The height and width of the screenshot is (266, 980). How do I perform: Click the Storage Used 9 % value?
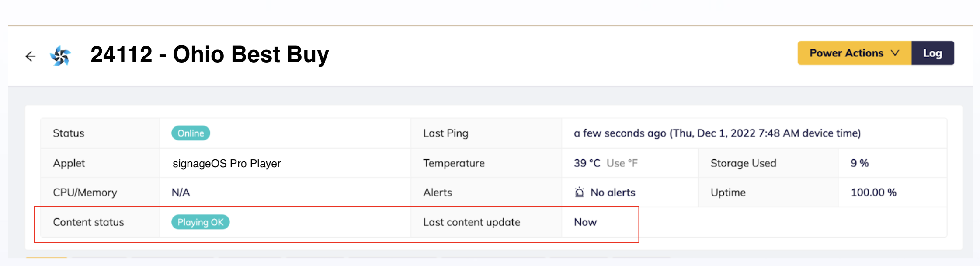859,163
